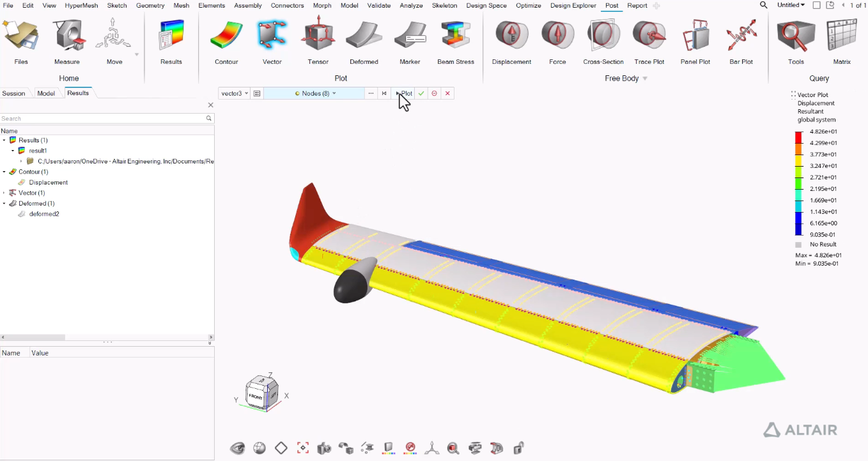Screen dimensions: 868x461
Task: Click the Measure tool icon
Action: pos(67,36)
